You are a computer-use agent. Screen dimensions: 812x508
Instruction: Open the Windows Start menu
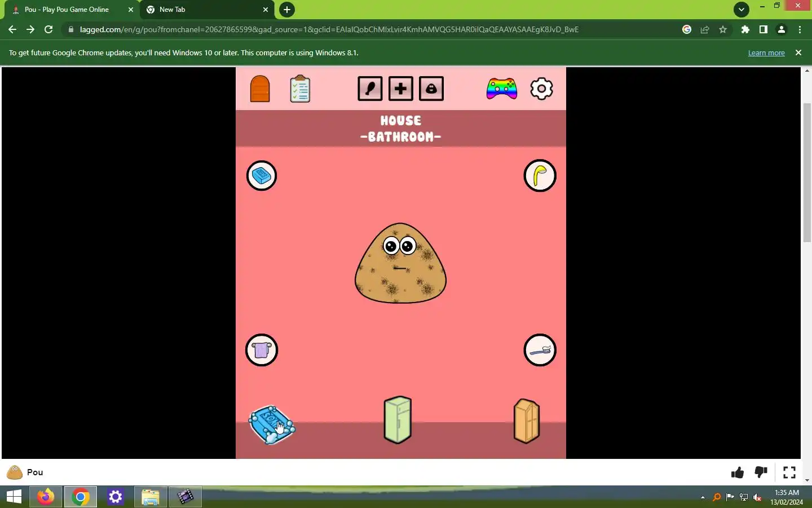click(14, 497)
